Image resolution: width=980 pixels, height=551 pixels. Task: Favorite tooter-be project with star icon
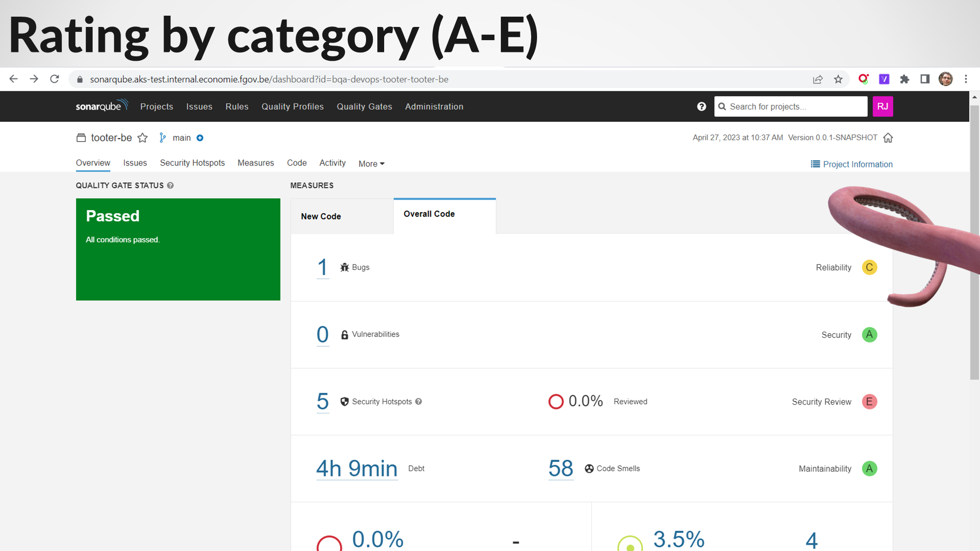[x=143, y=138]
